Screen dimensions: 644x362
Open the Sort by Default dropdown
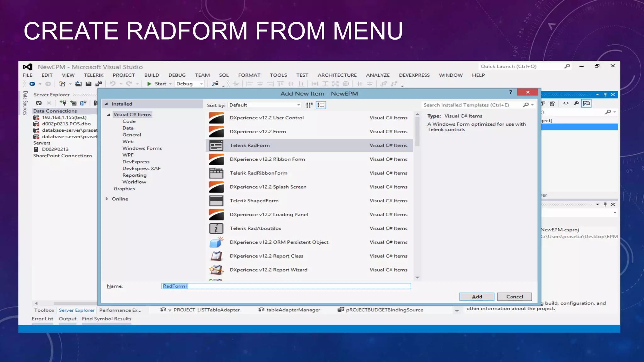click(265, 105)
